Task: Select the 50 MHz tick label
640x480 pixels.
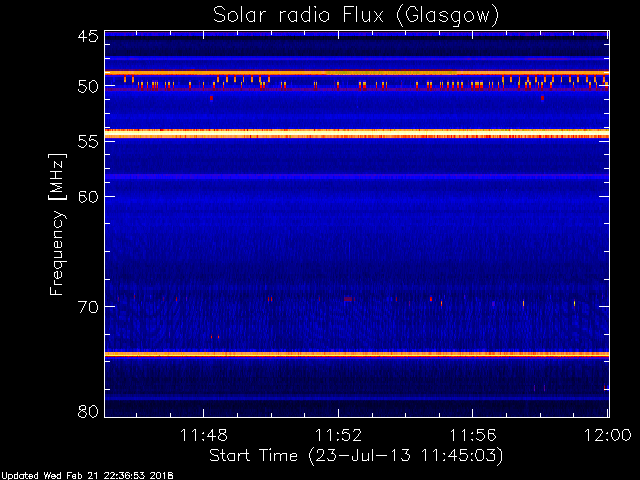Action: pos(87,87)
